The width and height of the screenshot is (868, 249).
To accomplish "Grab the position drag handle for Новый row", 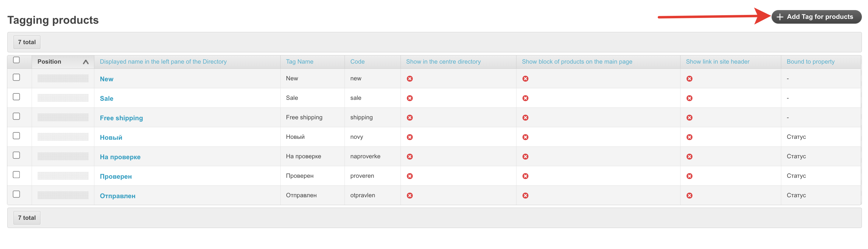I will coord(63,137).
